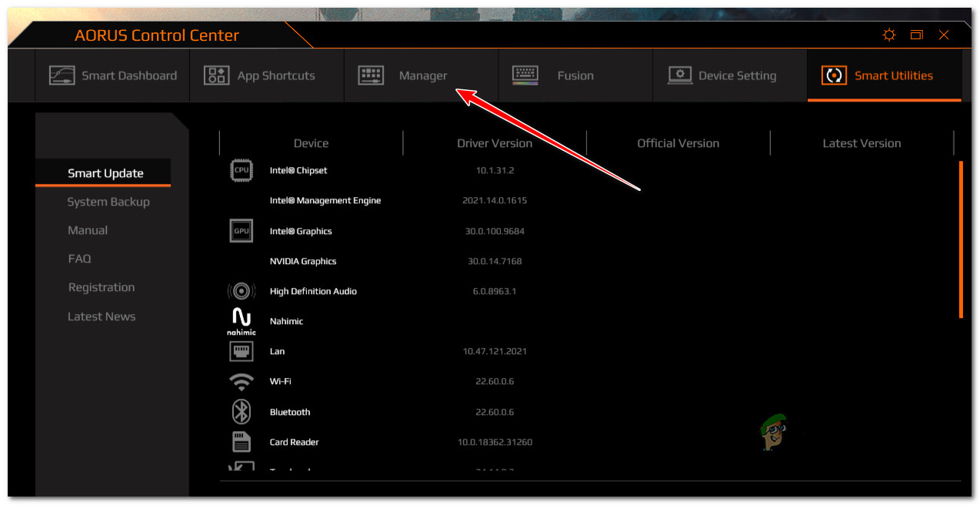The width and height of the screenshot is (980, 505).
Task: Click the Bluetooth icon
Action: pos(242,412)
